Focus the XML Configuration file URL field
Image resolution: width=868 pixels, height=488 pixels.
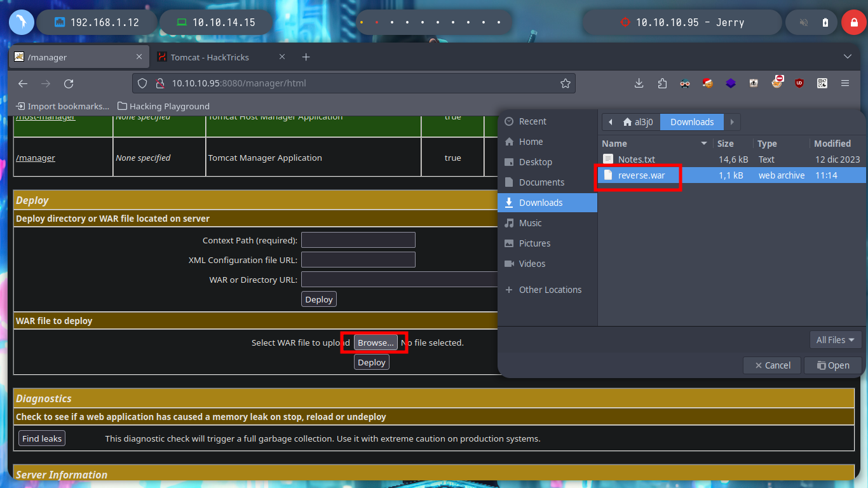pos(358,260)
